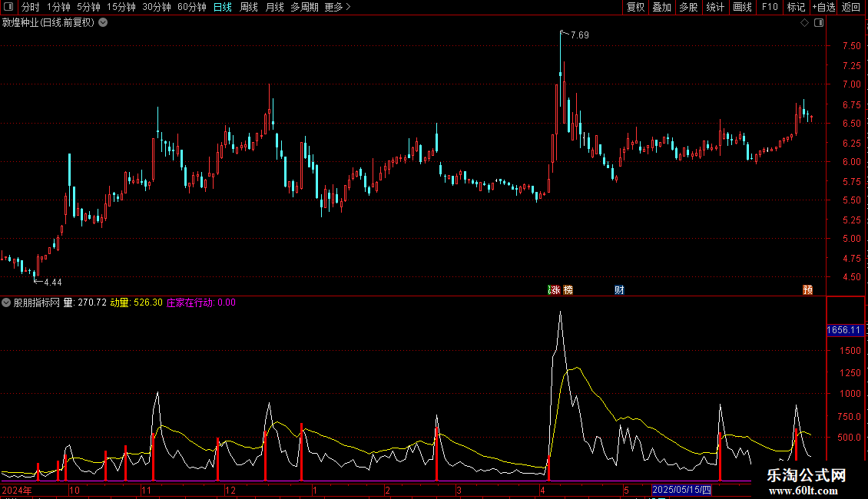The image size is (868, 499).
Task: Click the 榜 event badge
Action: [x=568, y=290]
